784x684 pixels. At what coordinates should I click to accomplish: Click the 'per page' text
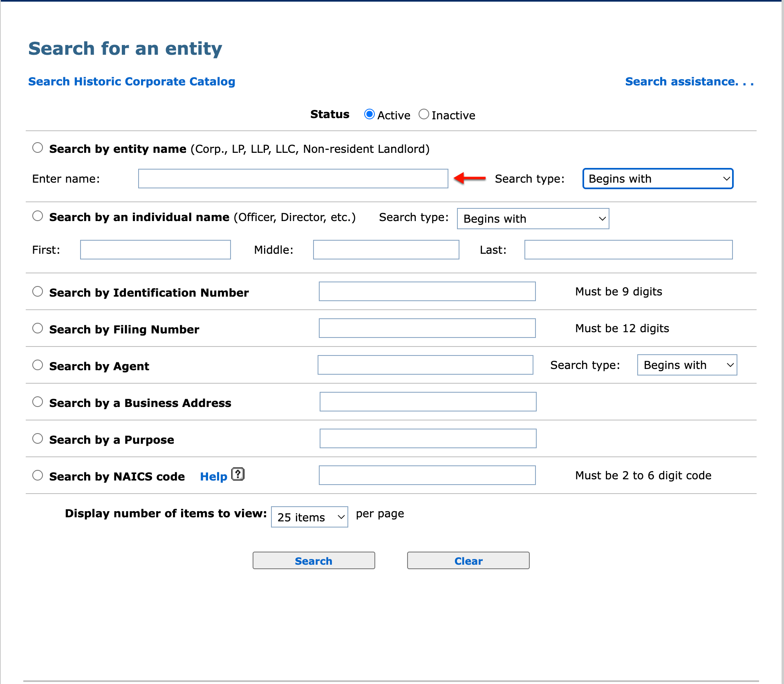380,514
